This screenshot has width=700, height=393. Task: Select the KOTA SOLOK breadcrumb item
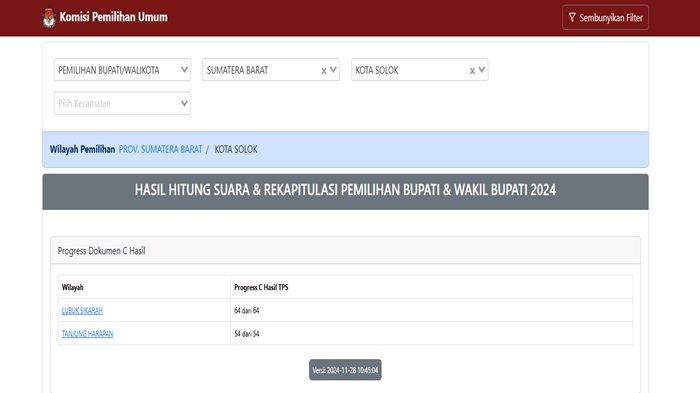click(x=236, y=149)
